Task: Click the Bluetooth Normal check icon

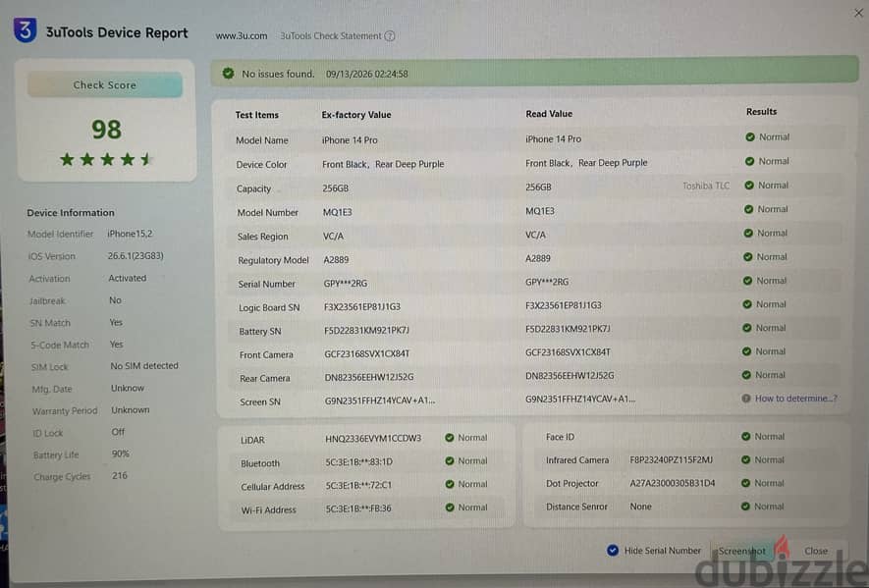Action: [x=450, y=460]
